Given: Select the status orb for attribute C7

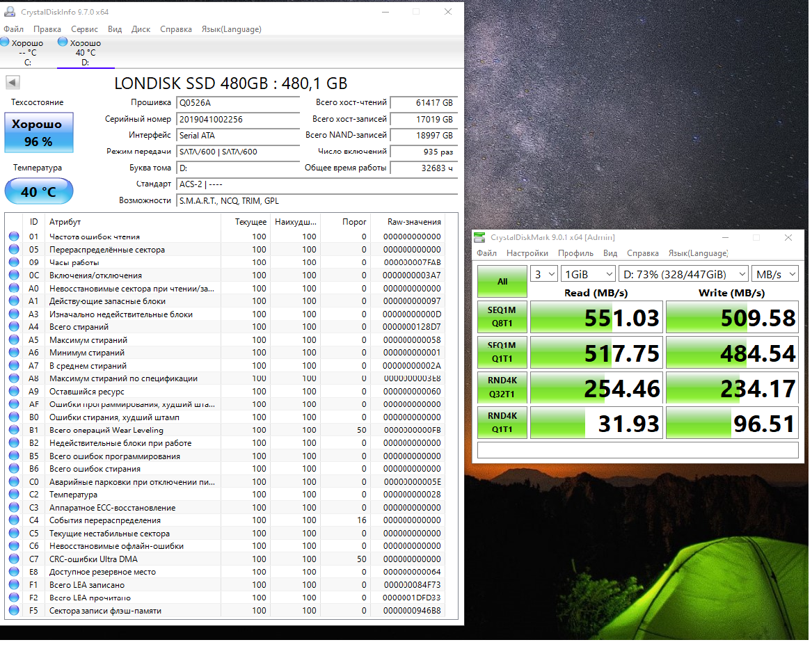Looking at the screenshot, I should (x=14, y=559).
